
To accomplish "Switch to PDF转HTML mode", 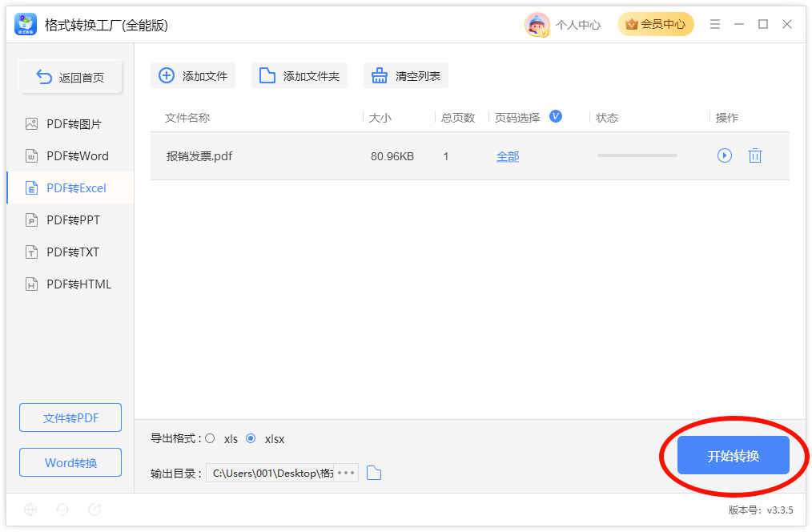I will coord(70,284).
